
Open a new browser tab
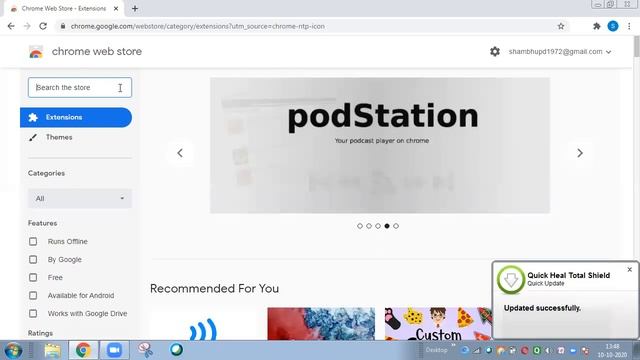[x=135, y=8]
